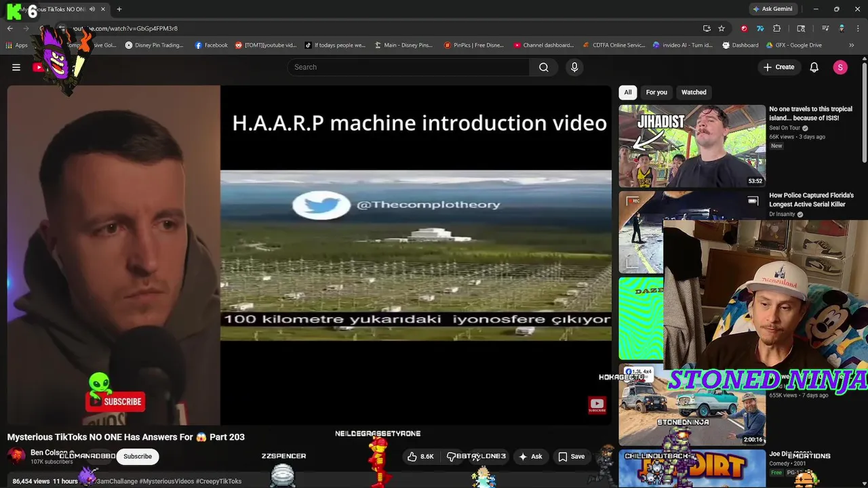Open the Apps bookmark shortcut
Image resolution: width=868 pixels, height=488 pixels.
pos(17,45)
